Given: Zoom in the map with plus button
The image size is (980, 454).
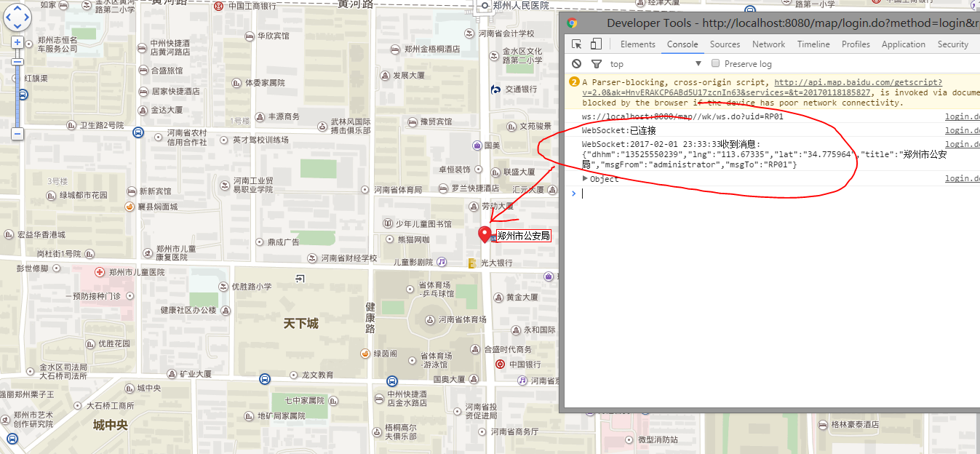Looking at the screenshot, I should click(x=17, y=42).
